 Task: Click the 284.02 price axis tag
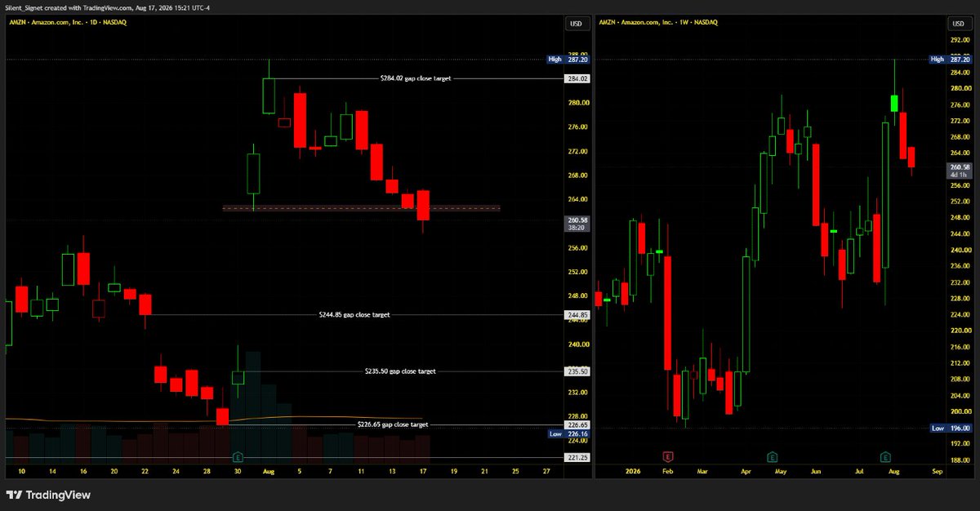point(577,79)
